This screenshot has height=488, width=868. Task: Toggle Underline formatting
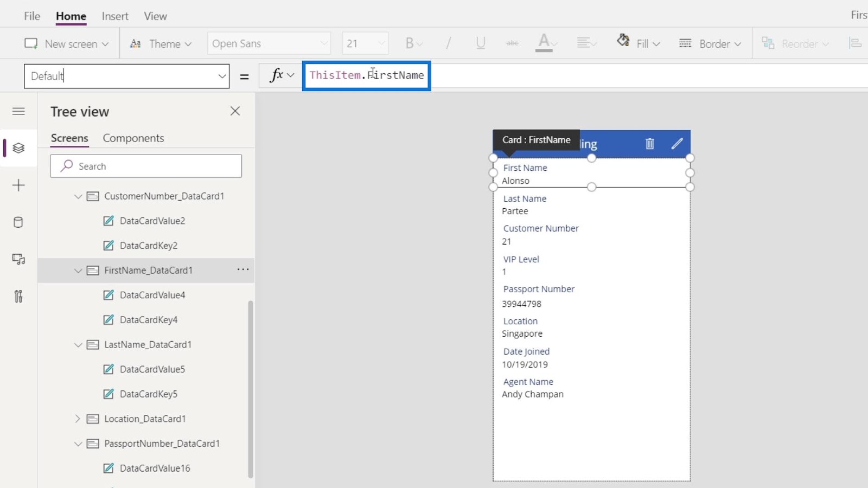click(481, 43)
